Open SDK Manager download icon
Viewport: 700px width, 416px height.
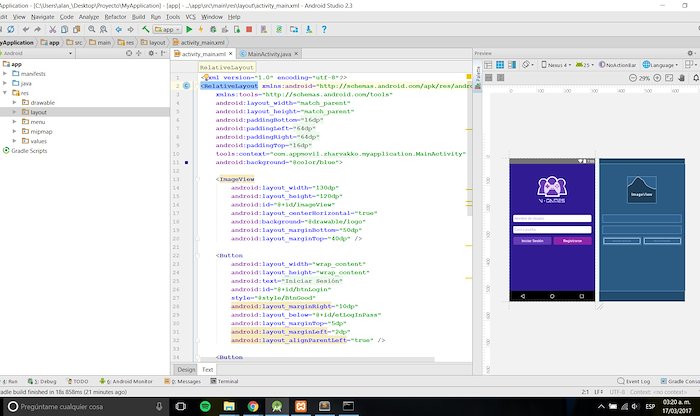308,29
